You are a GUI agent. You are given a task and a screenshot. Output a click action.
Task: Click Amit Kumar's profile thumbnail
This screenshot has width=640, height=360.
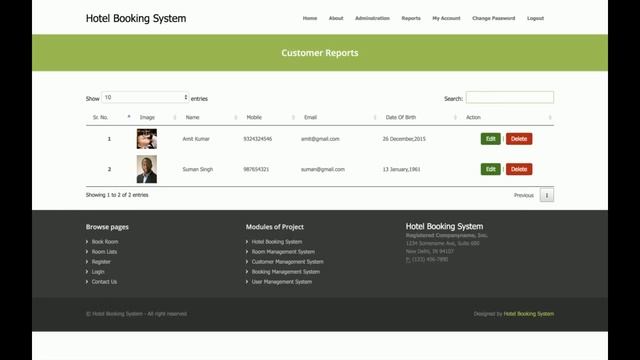click(x=147, y=139)
